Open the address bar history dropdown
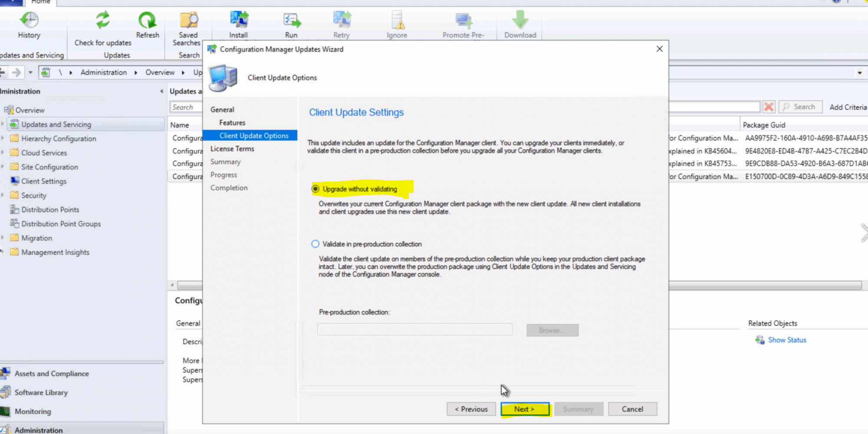This screenshot has height=434, width=868. [859, 73]
